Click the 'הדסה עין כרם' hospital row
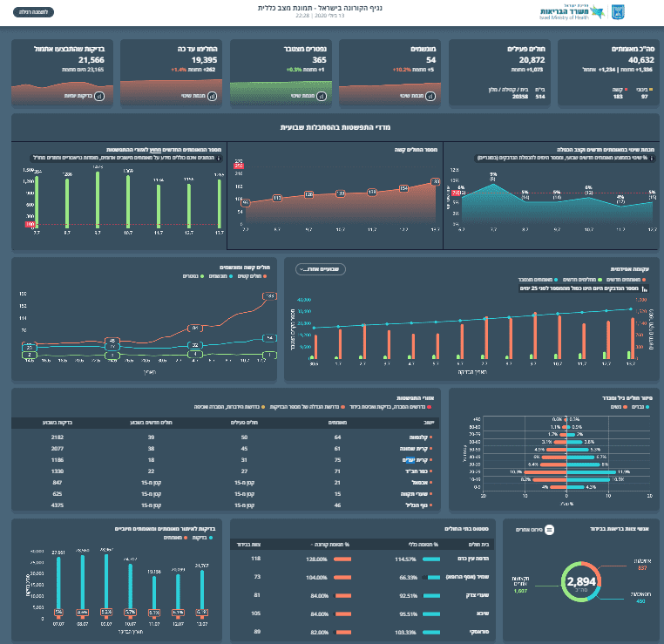This screenshot has height=644, width=664. [362, 559]
